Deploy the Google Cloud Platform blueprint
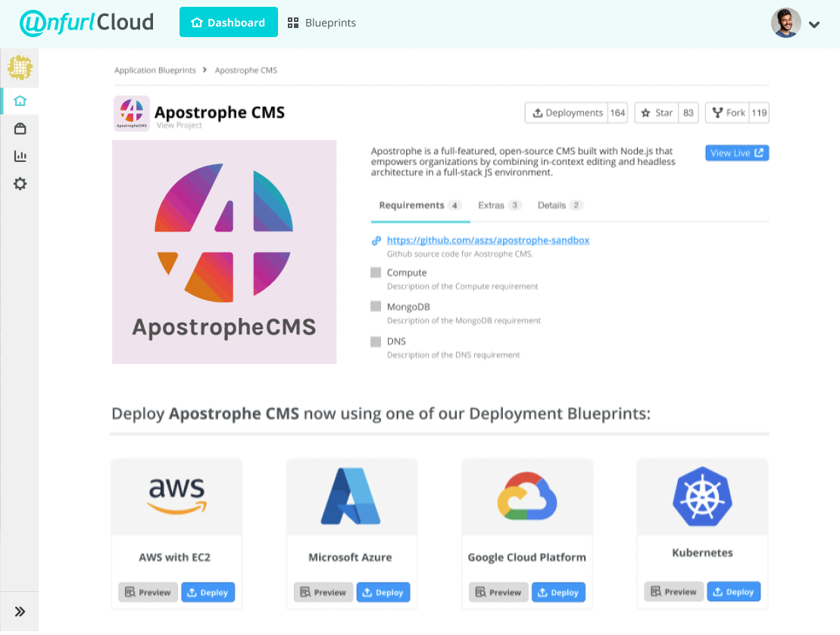This screenshot has width=840, height=635. point(558,592)
